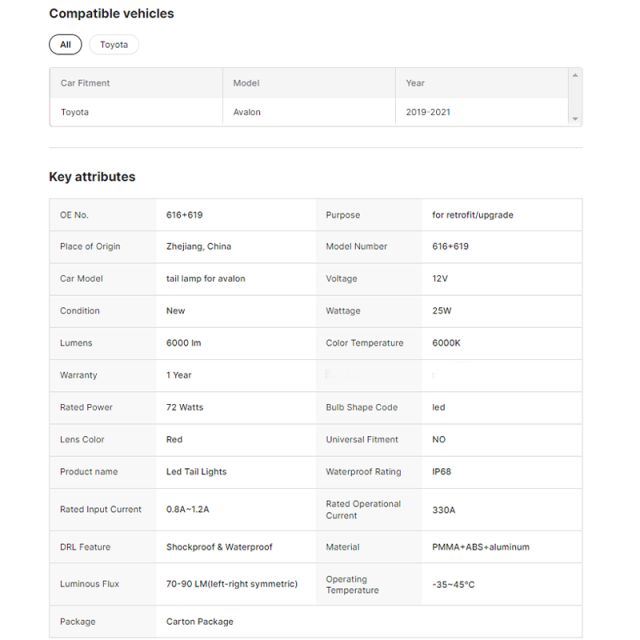Click the Toyota cell in fitment row
The image size is (640, 640).
75,112
